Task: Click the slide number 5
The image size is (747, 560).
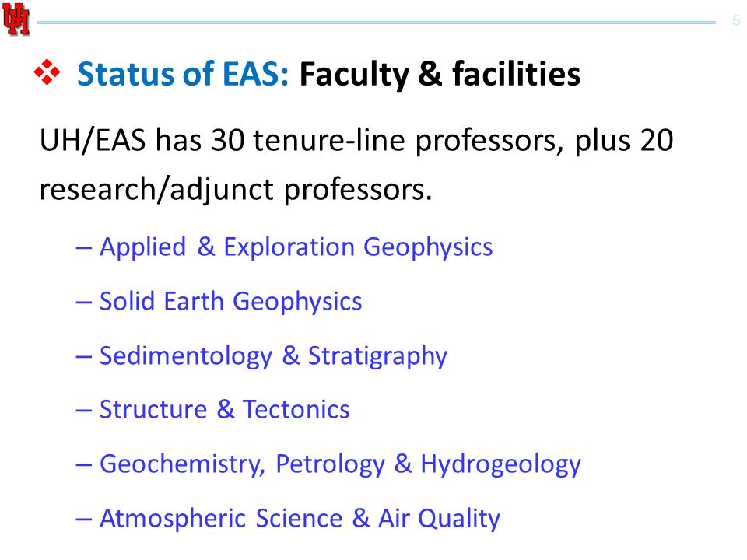Action: point(736,20)
